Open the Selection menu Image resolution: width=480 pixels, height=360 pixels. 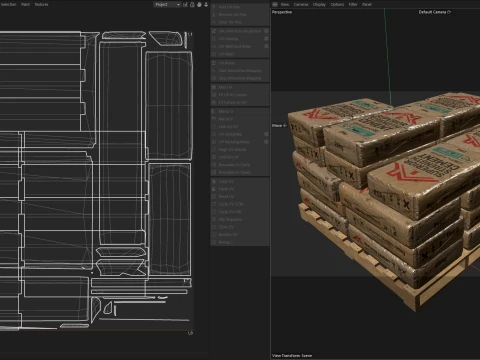pos(8,4)
